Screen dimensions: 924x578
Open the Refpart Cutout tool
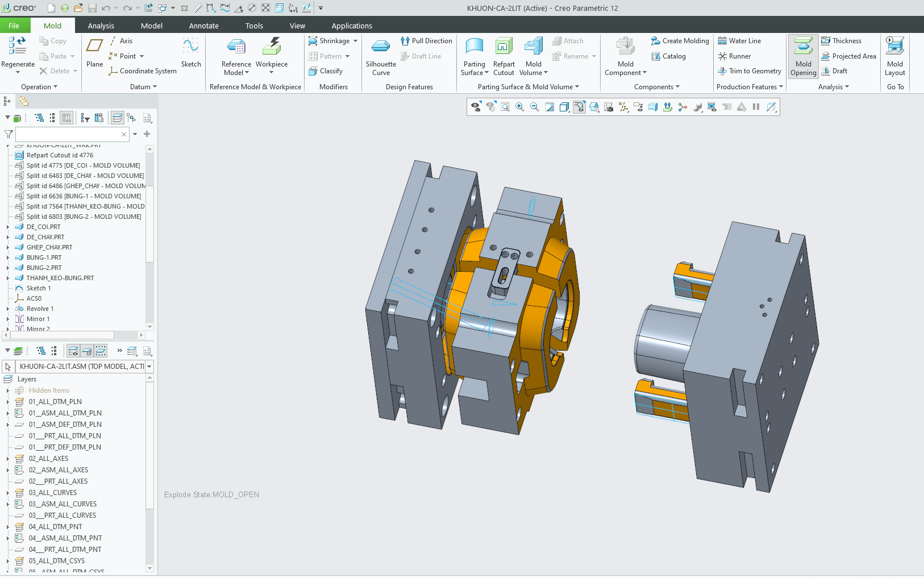coord(503,47)
